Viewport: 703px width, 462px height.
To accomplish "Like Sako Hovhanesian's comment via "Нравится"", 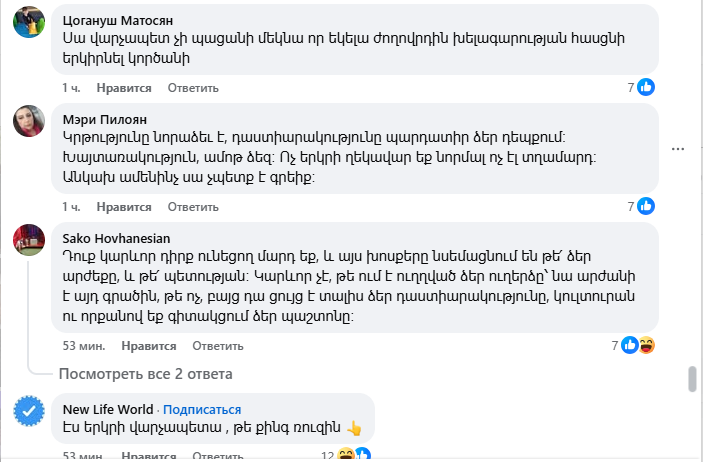I will tap(148, 346).
